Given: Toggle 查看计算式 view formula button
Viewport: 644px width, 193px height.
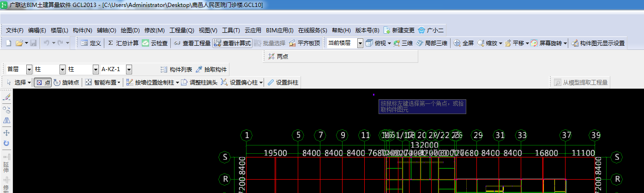Looking at the screenshot, I should [232, 43].
